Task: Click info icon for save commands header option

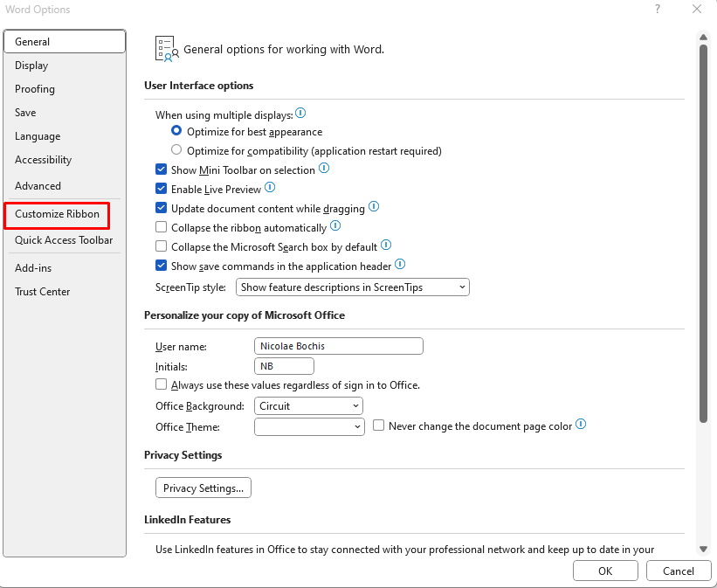Action: tap(400, 265)
